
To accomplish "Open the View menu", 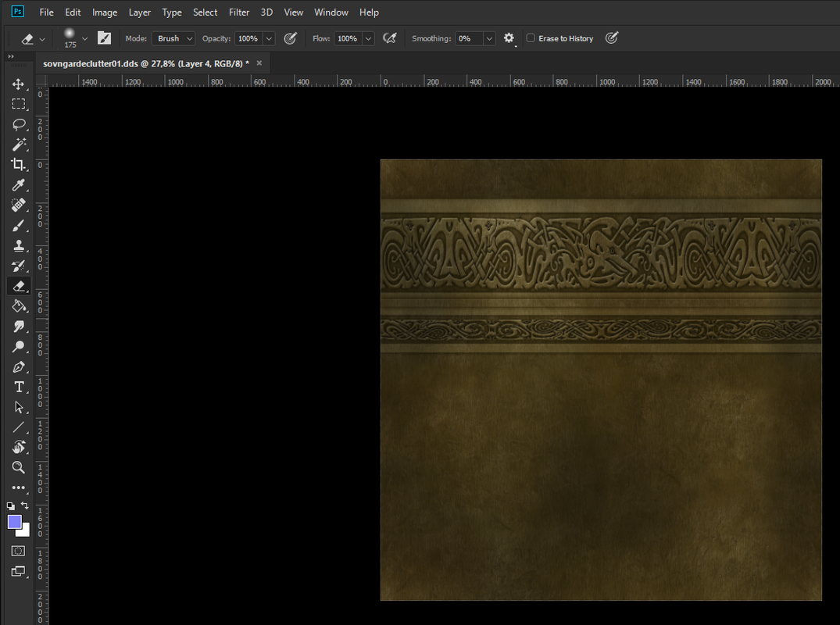I will [293, 12].
